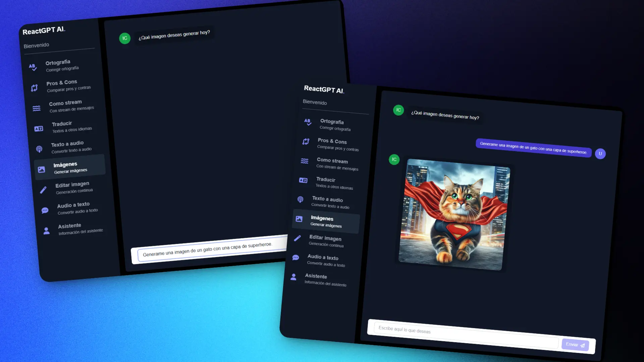Click the IC avatar next to the cat image
The image size is (644, 362).
tap(394, 159)
